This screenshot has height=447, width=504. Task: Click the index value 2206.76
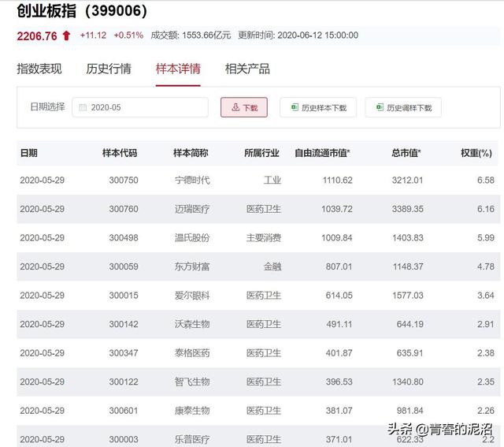coord(37,35)
